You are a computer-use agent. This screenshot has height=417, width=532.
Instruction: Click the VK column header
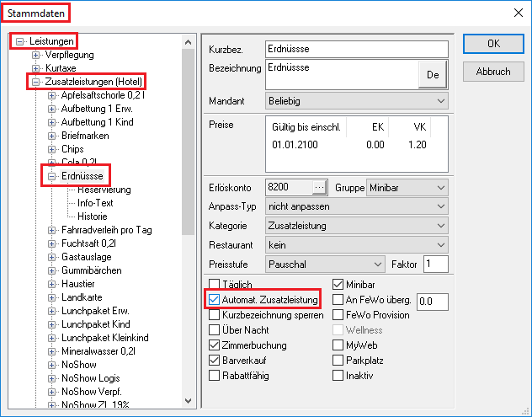tap(409, 127)
